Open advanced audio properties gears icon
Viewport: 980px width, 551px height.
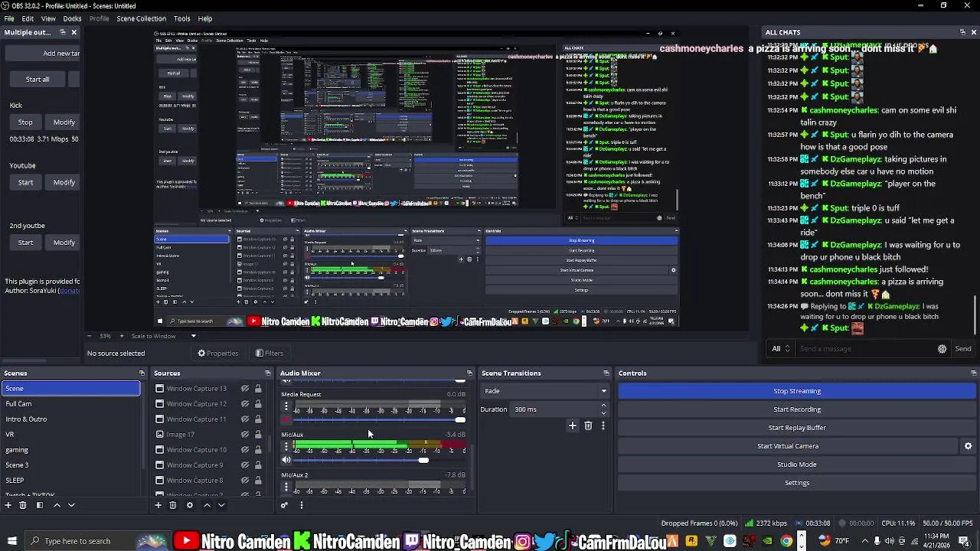point(284,505)
